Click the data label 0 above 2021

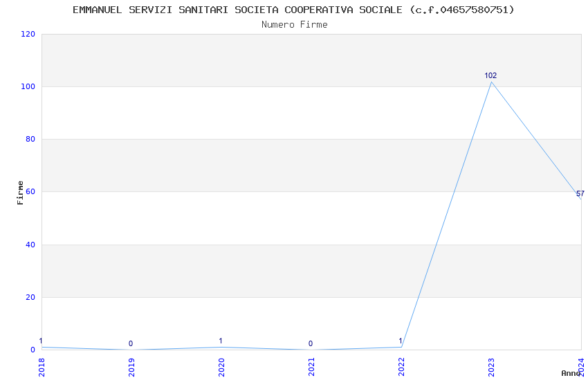tap(311, 343)
